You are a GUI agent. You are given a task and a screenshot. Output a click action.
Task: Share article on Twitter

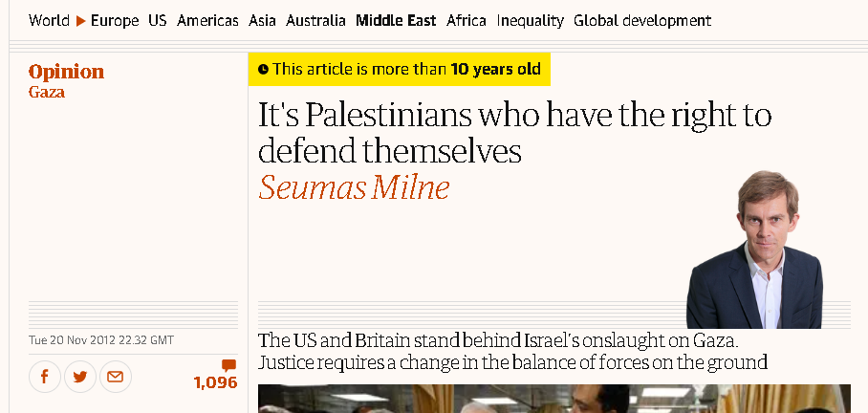click(79, 377)
